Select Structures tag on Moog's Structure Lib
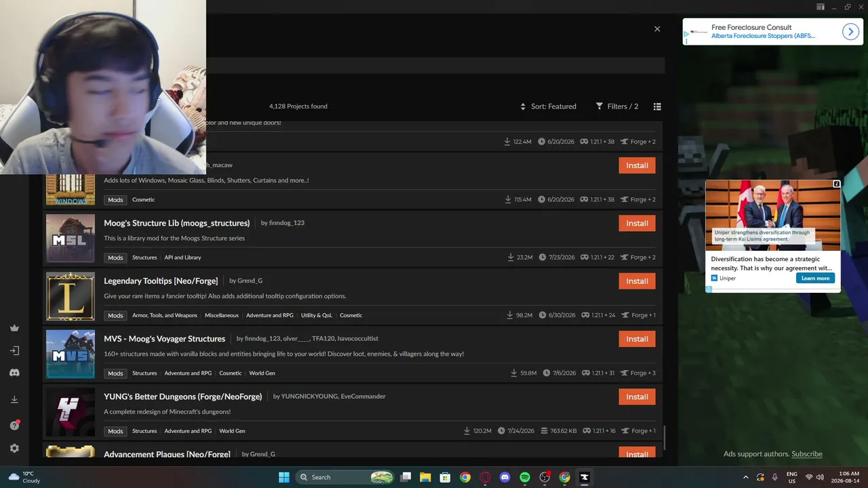This screenshot has width=868, height=488. pos(144,258)
